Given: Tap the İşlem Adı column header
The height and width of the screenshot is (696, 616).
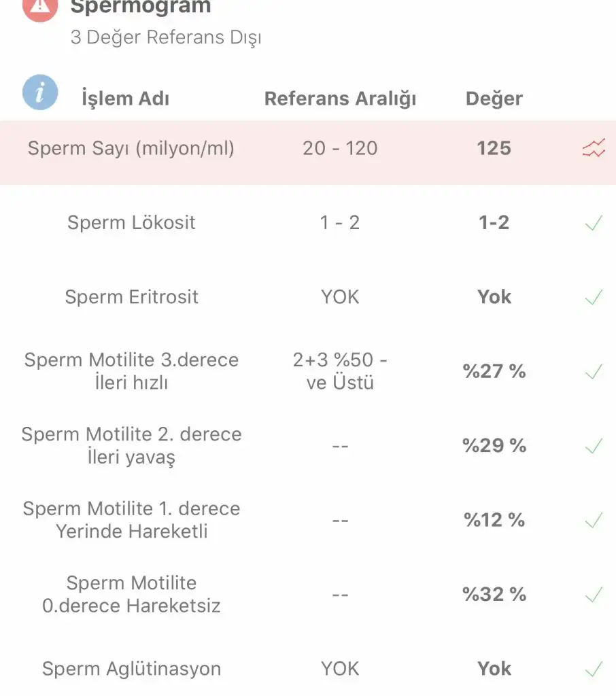Looking at the screenshot, I should (x=125, y=99).
